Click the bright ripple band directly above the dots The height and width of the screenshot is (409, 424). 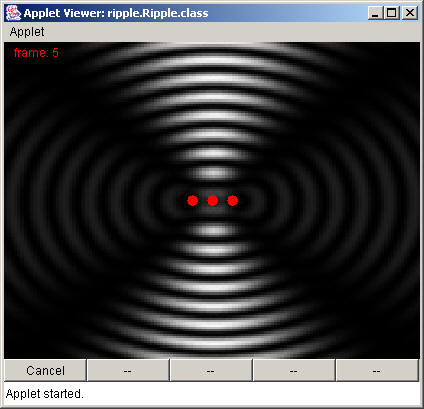tap(213, 173)
